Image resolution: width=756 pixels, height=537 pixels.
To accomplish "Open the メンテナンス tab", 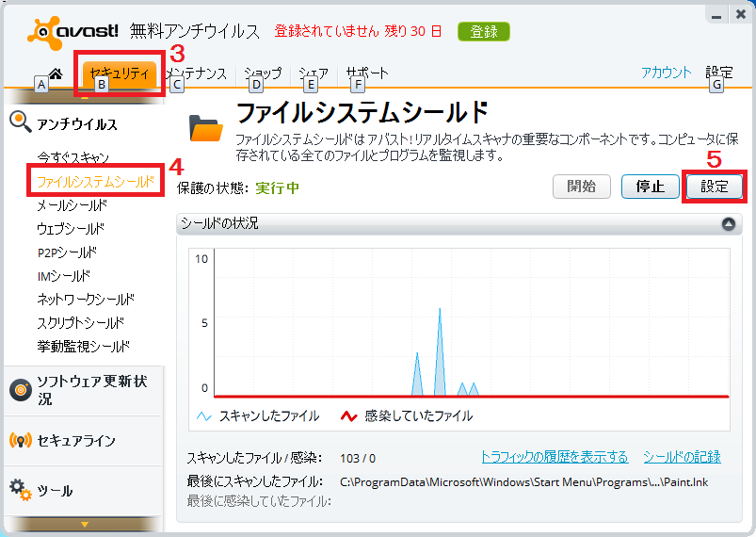I will pos(196,73).
